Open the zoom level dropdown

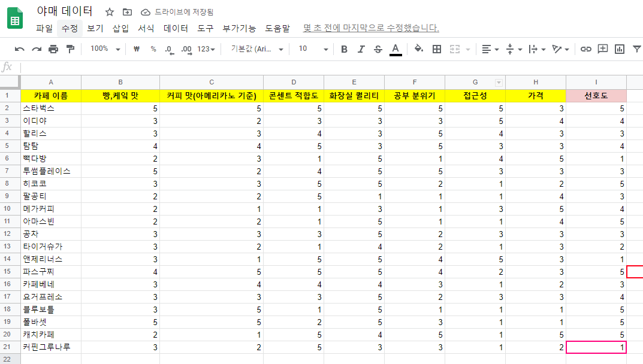[105, 48]
